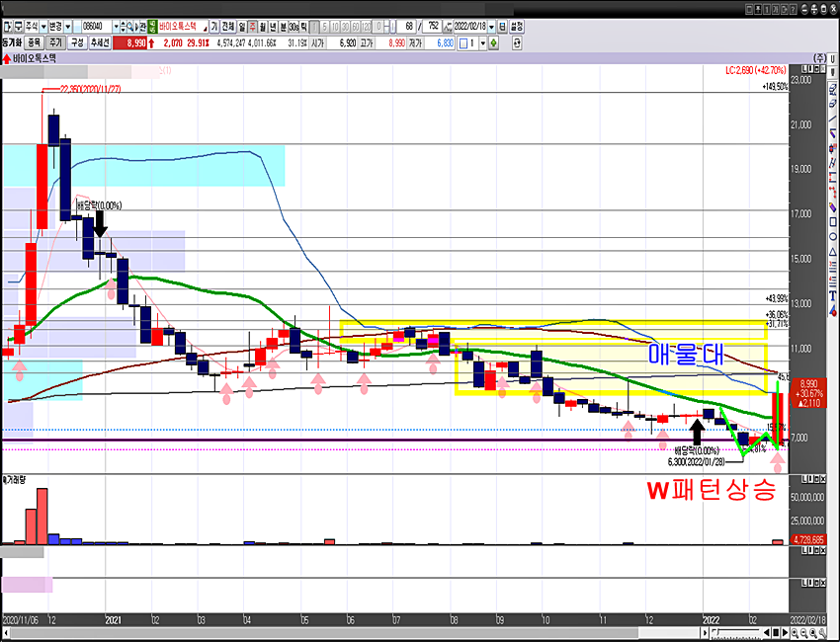The width and height of the screenshot is (840, 642).
Task: Toggle the 기 button before 전체
Action: click(x=214, y=27)
